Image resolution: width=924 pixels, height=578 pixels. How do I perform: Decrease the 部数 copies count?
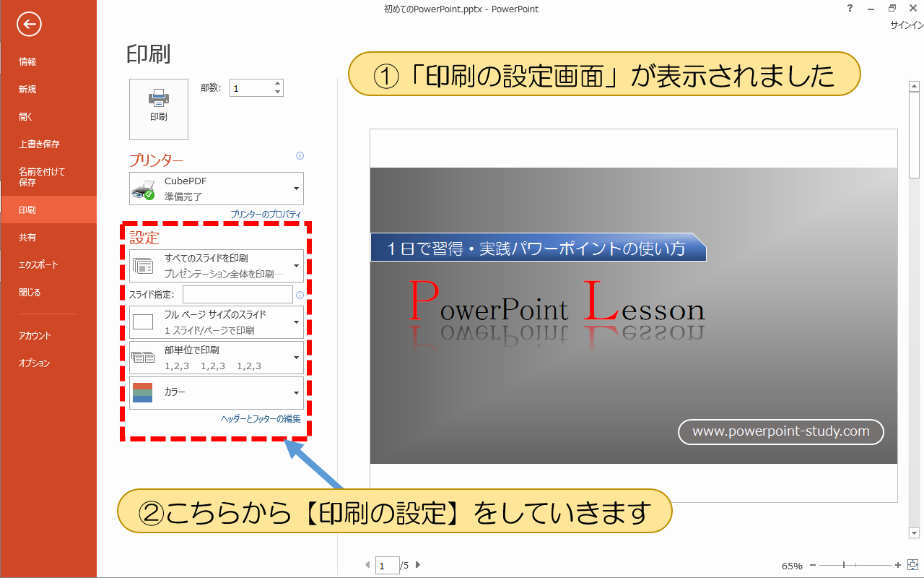(x=278, y=92)
